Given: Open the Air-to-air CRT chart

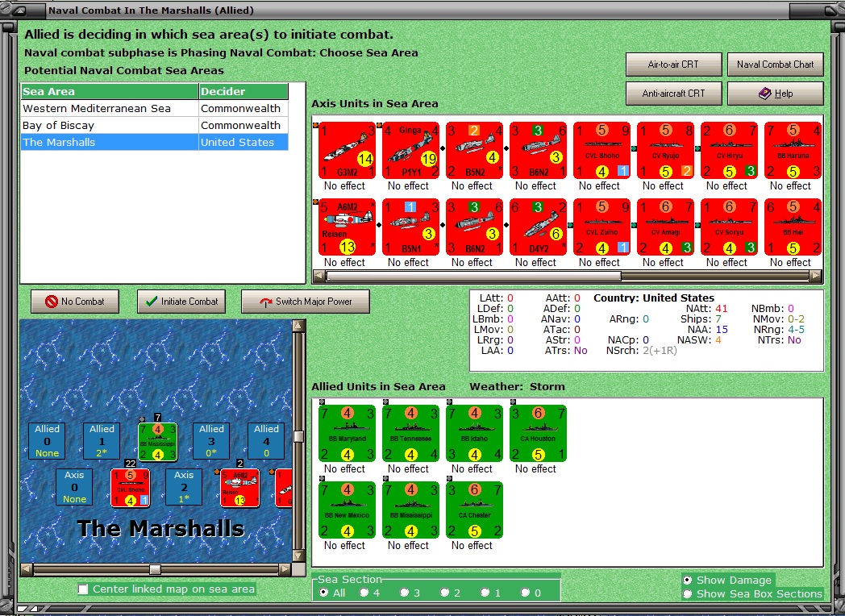Looking at the screenshot, I should (x=673, y=65).
